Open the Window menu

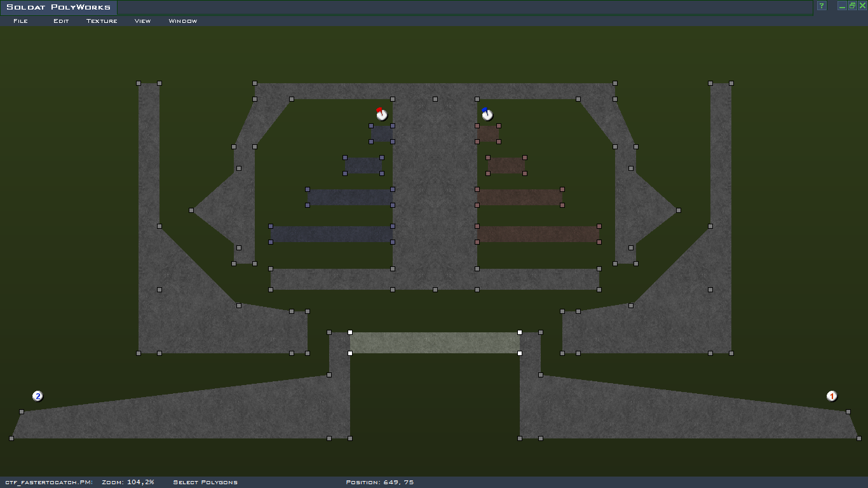(182, 21)
